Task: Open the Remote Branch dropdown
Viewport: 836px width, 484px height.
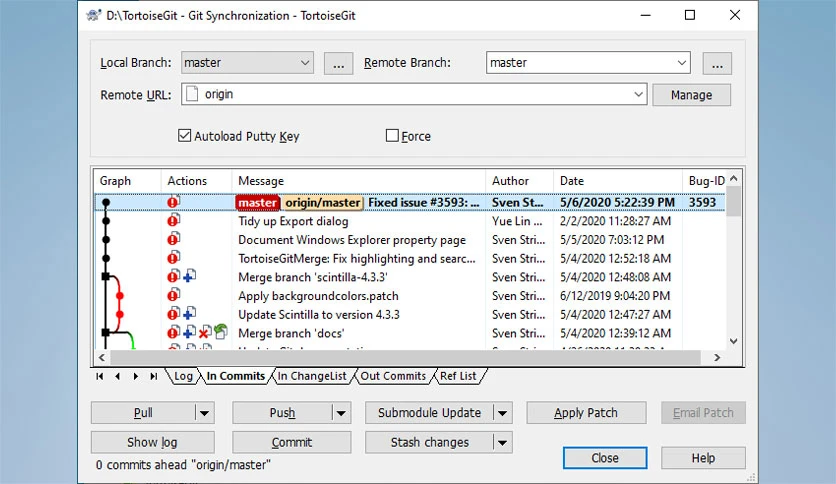Action: click(x=681, y=62)
